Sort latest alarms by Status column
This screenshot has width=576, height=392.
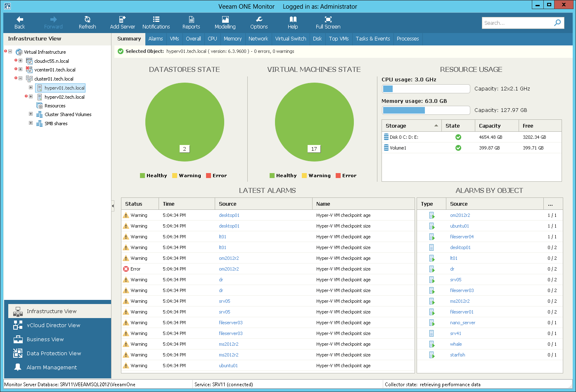pos(140,204)
